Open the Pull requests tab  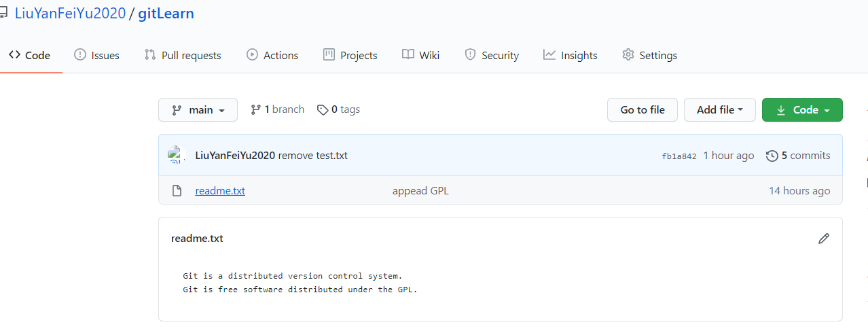(183, 56)
